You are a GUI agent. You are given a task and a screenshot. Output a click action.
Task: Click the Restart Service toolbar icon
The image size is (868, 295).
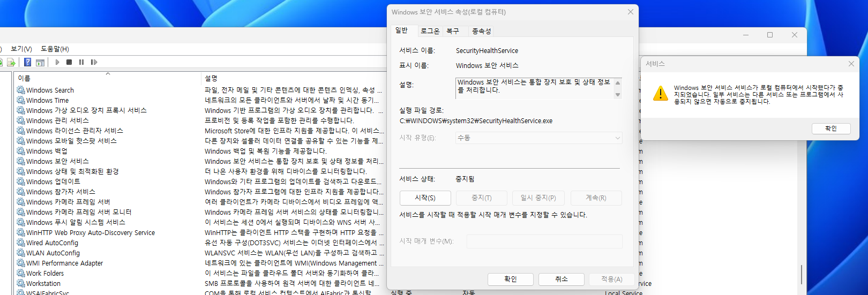click(x=94, y=62)
